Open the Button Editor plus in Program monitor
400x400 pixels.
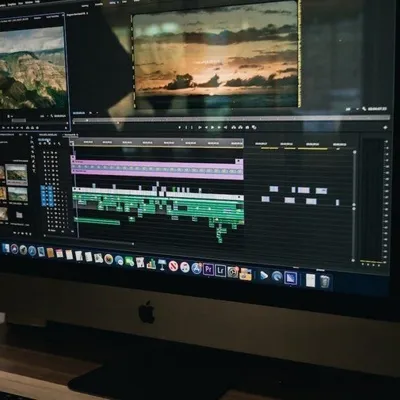tap(385, 127)
